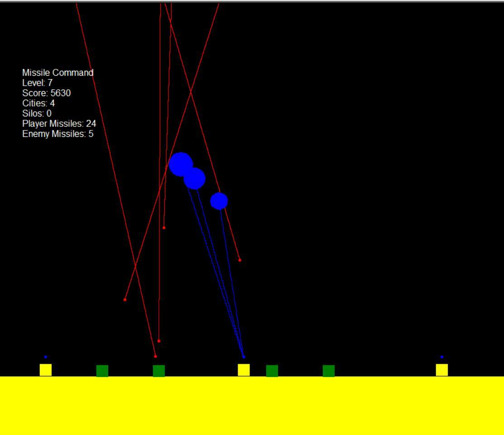Viewport: 504px width, 435px height.
Task: Select the center yellow city near the blue trails
Action: click(245, 370)
